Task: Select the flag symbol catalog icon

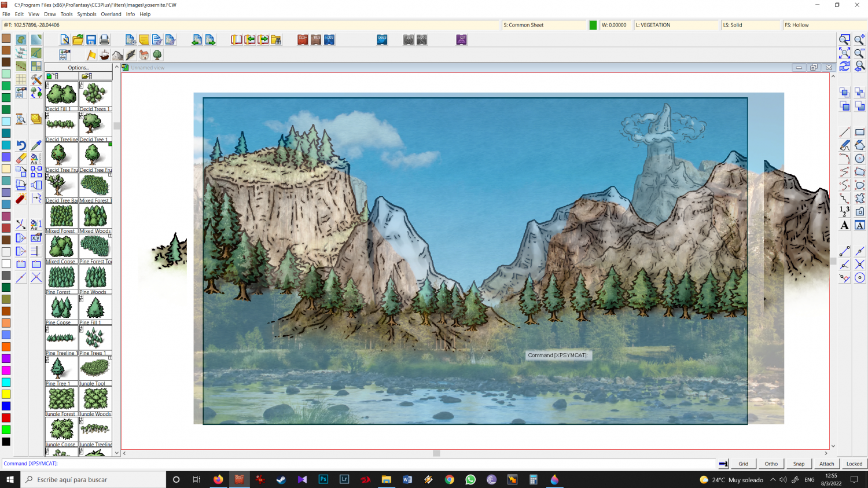Action: click(91, 55)
